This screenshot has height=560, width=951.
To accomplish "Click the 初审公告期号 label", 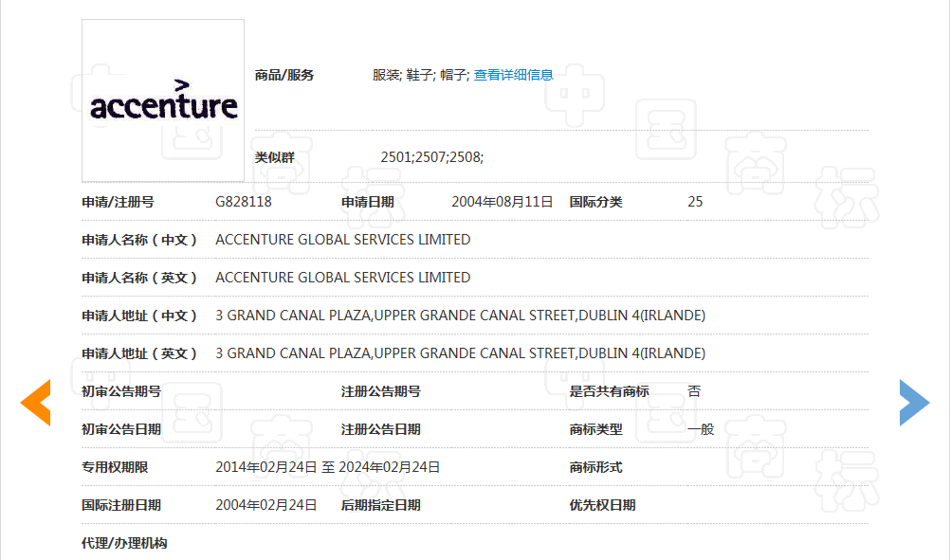I will pos(121,392).
